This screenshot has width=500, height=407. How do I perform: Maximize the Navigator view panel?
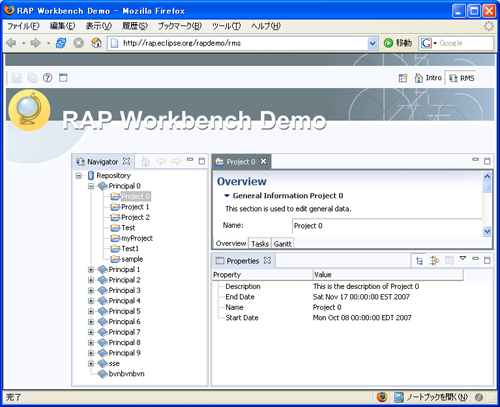[x=202, y=161]
